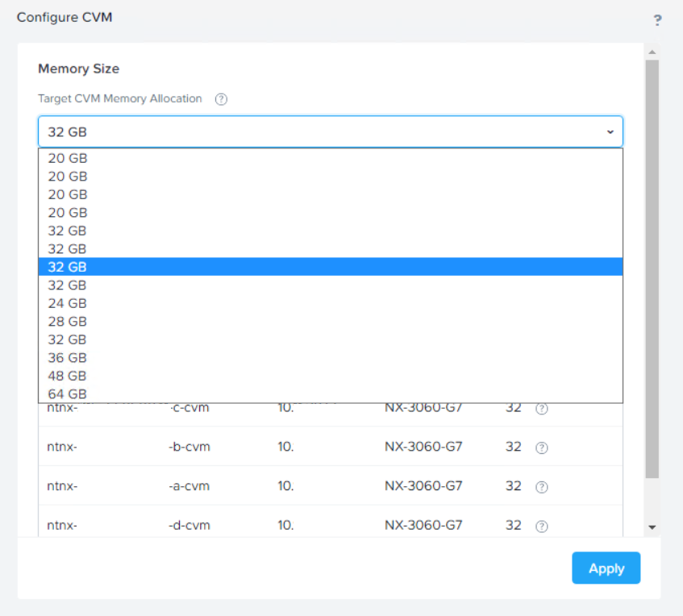Click the help icon beside -d-cvm's 32 value
This screenshot has width=683, height=616.
tap(542, 526)
